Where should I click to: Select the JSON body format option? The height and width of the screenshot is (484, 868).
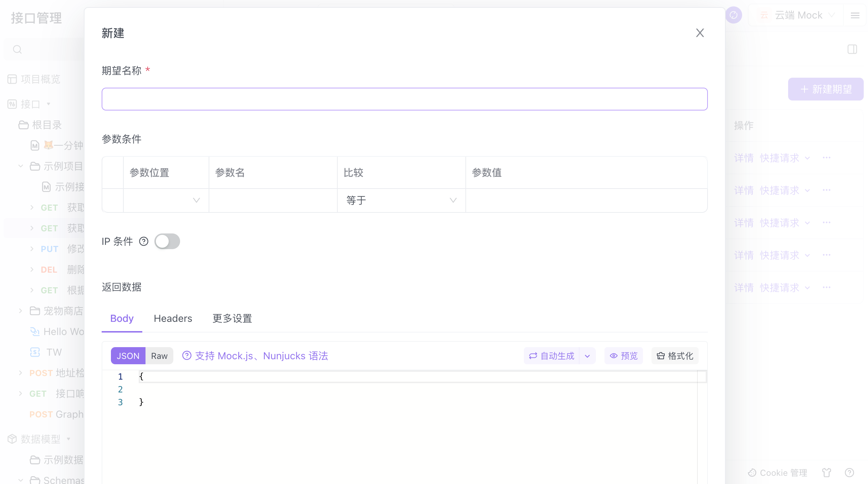(x=128, y=356)
